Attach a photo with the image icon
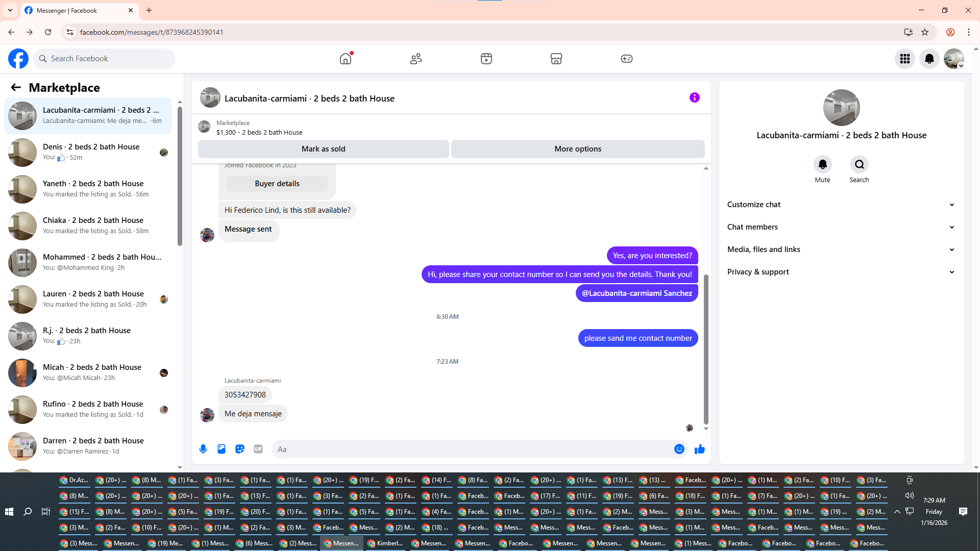Image resolution: width=980 pixels, height=551 pixels. (x=222, y=449)
